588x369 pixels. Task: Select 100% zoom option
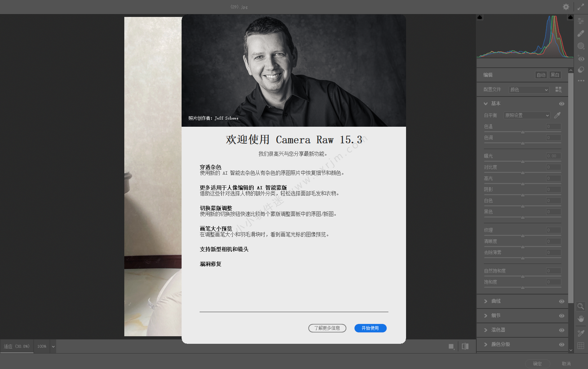[x=42, y=346]
